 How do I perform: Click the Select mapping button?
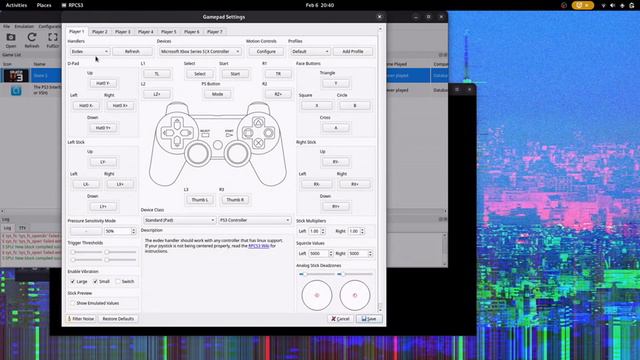(x=200, y=74)
